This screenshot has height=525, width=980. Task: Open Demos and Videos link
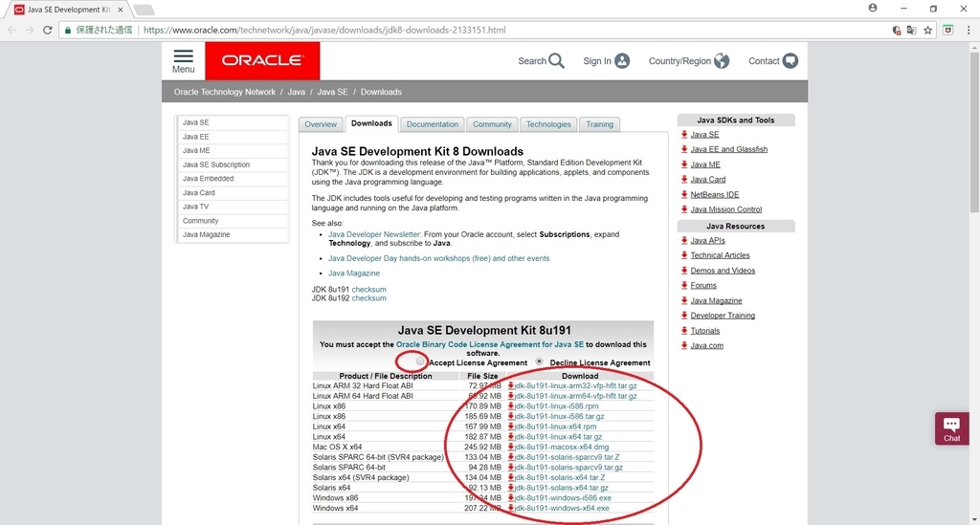pos(723,271)
